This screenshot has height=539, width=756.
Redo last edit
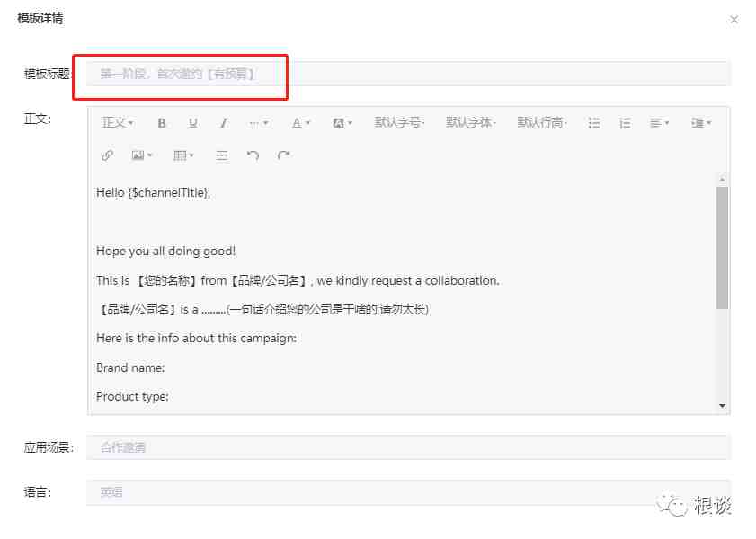pyautogui.click(x=283, y=155)
